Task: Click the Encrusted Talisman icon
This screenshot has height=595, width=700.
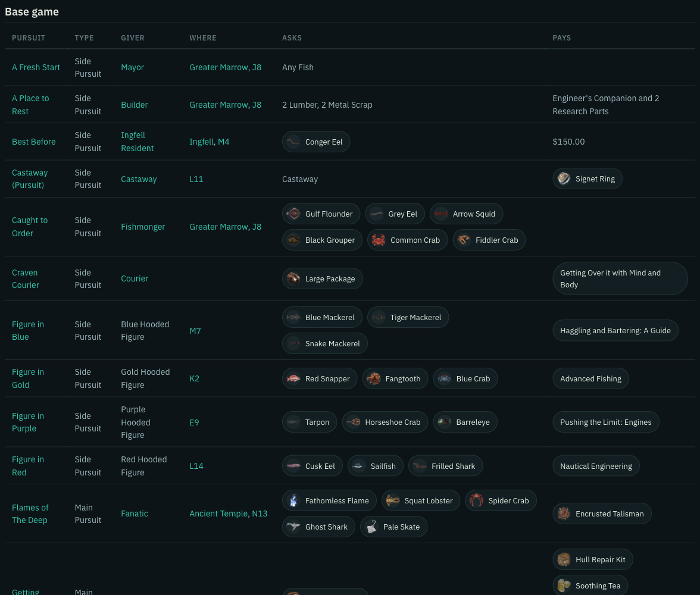Action: coord(564,513)
